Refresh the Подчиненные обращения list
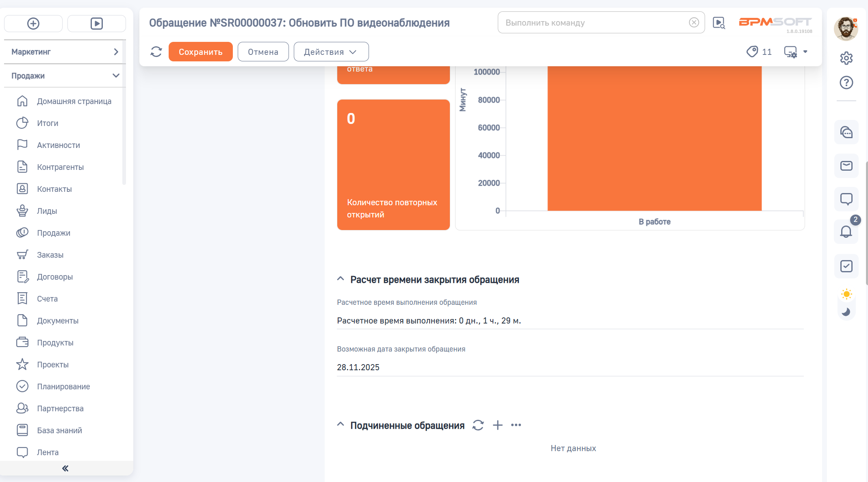Screen dimensions: 868x482 [x=478, y=425]
